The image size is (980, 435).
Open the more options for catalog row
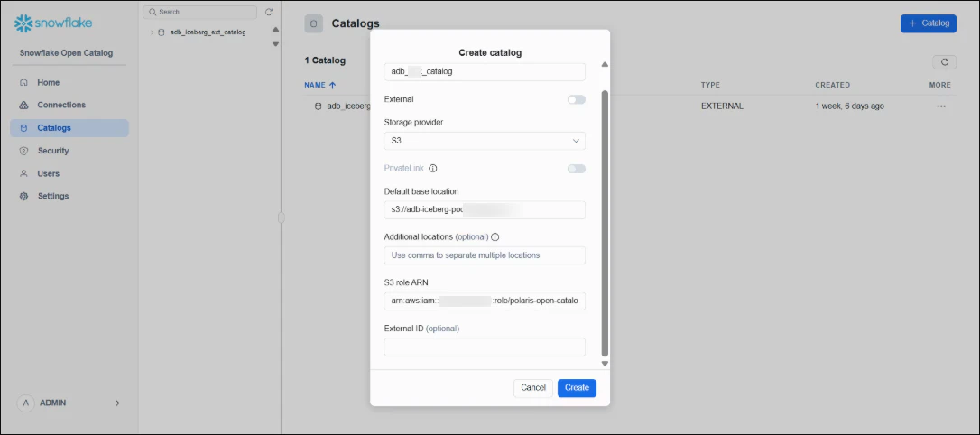point(941,106)
